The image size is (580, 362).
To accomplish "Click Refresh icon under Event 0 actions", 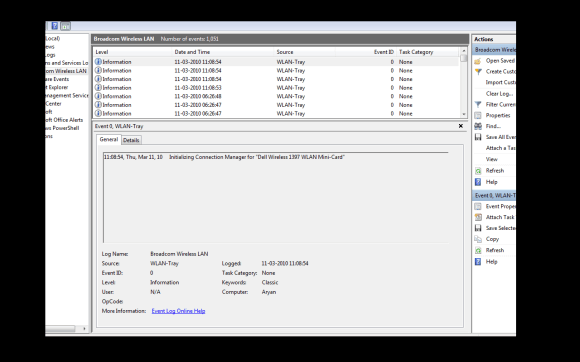I will coord(478,250).
